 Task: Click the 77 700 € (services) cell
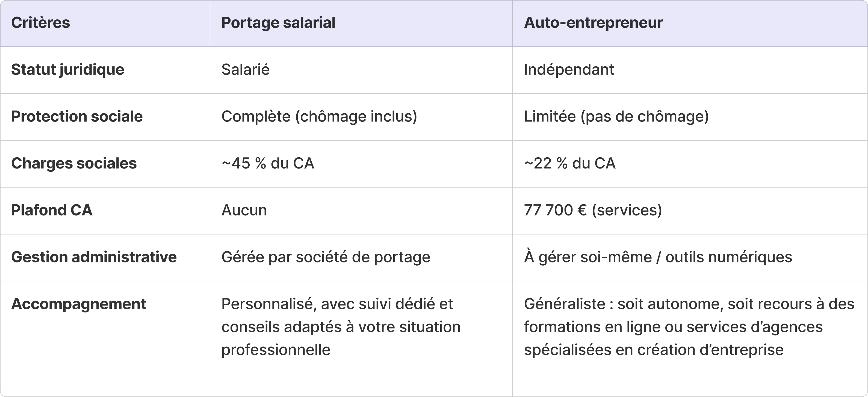(x=593, y=210)
